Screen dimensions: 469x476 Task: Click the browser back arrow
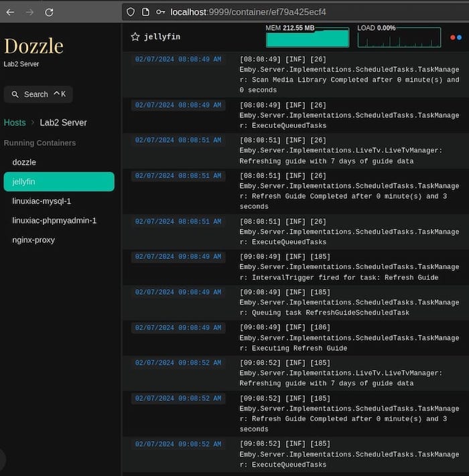[10, 12]
